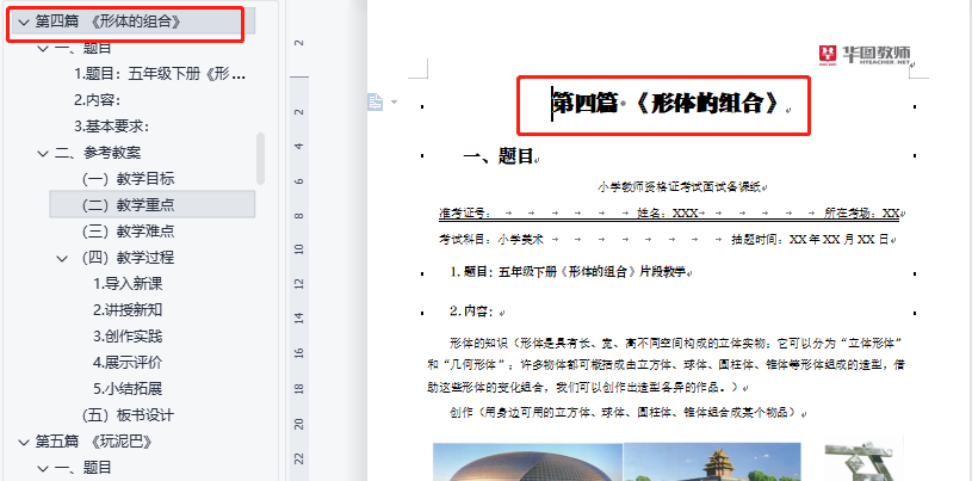Click the 华图教师 logo in header
Screen dimensions: 973x481
[865, 53]
